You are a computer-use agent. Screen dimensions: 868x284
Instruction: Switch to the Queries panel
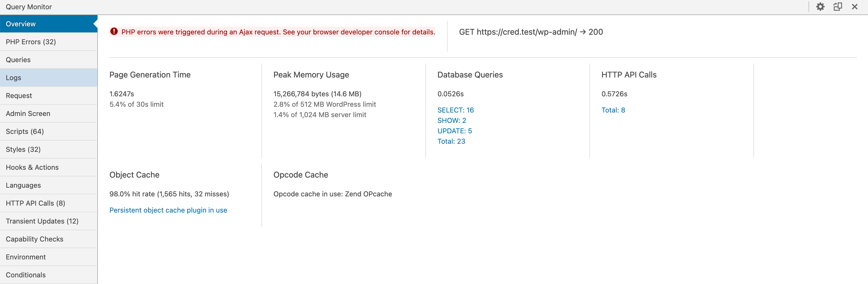pyautogui.click(x=18, y=60)
